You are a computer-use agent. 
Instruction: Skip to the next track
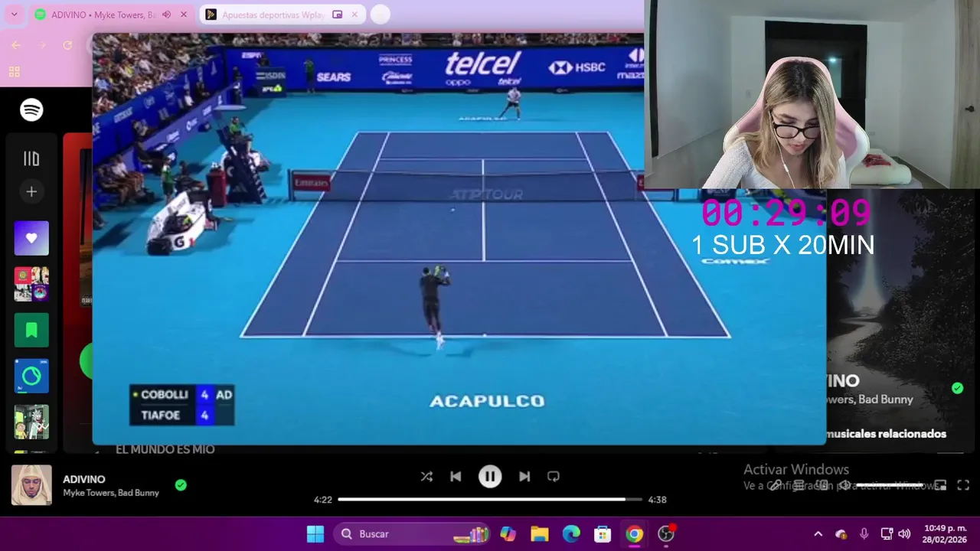pos(524,476)
